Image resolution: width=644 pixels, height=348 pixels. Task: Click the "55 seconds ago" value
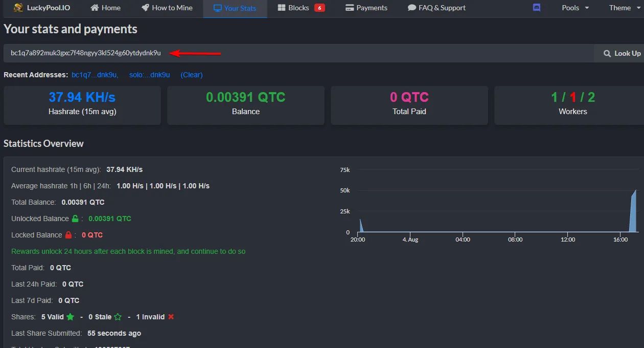point(114,333)
